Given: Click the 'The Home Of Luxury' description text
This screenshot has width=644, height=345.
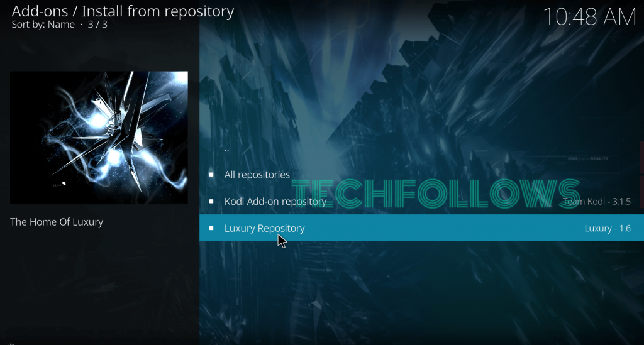Looking at the screenshot, I should click(x=57, y=222).
